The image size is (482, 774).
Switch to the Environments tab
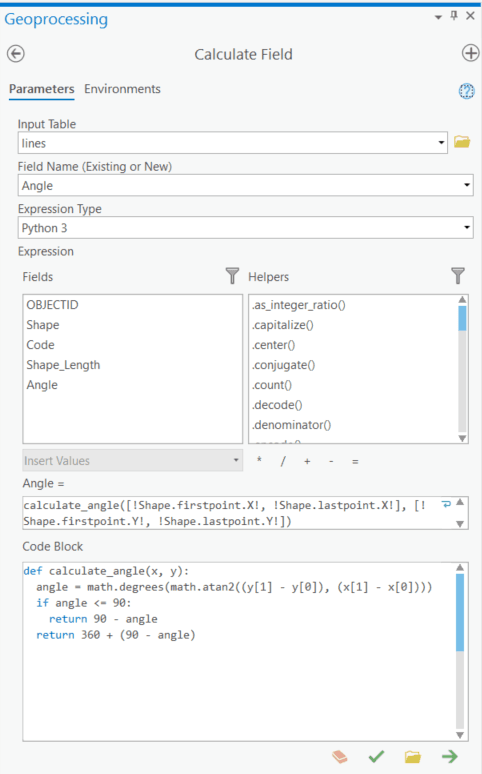pos(122,89)
